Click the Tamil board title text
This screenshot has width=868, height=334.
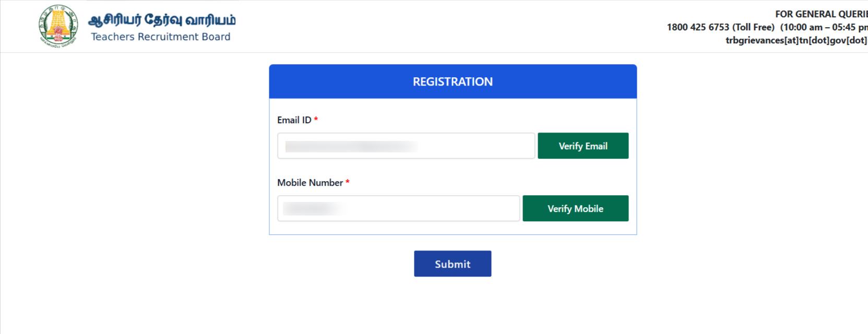(162, 20)
